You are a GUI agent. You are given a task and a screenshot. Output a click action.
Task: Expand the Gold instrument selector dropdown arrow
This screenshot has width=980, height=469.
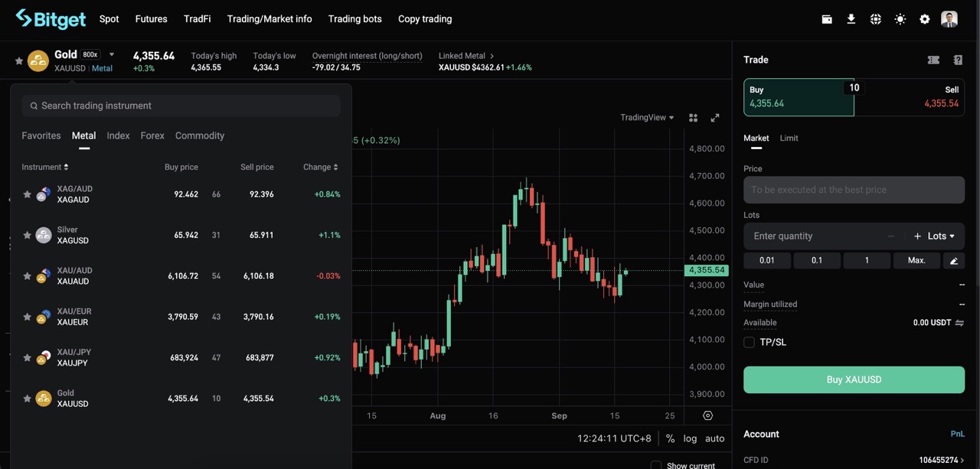[x=112, y=54]
